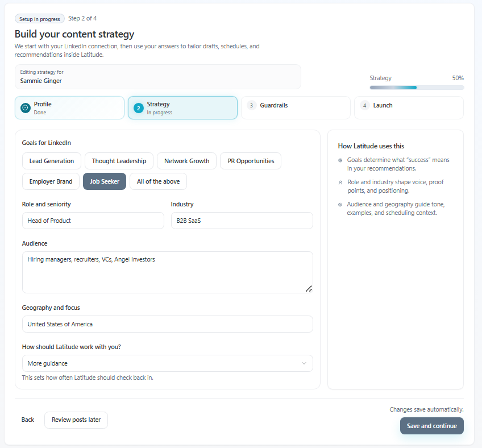Focus the Role and seniority field
This screenshot has height=448, width=482.
(x=93, y=221)
